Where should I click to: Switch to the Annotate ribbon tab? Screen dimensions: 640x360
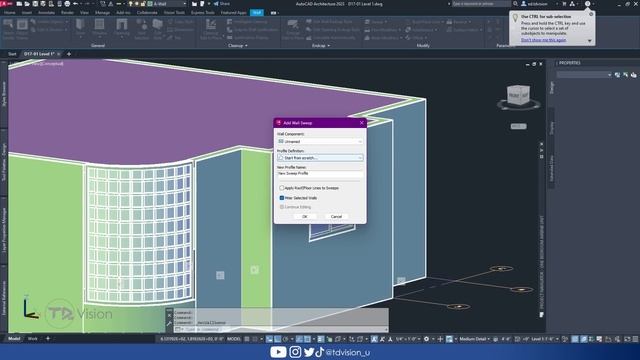click(x=46, y=13)
